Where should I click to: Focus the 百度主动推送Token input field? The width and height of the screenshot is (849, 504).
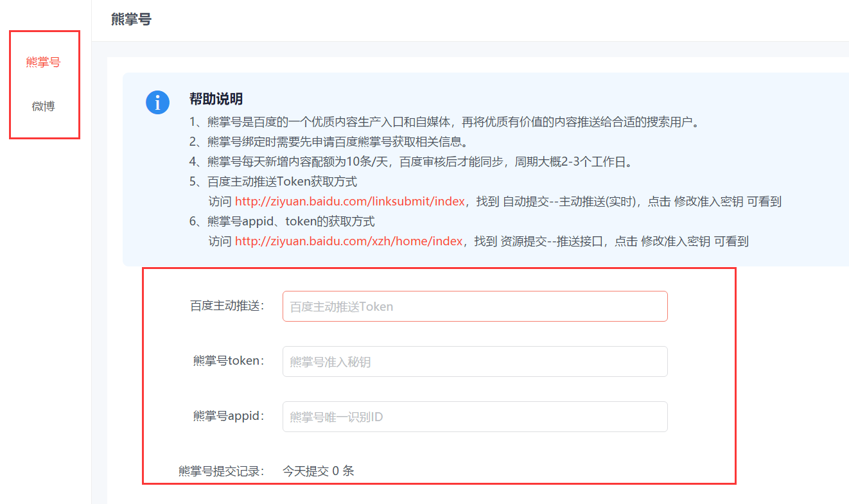475,306
